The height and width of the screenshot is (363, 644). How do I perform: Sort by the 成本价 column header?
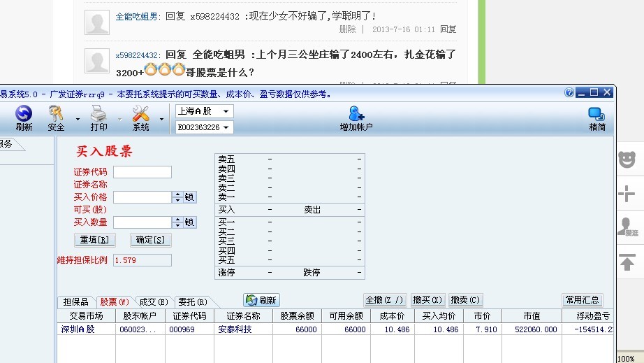click(x=393, y=316)
